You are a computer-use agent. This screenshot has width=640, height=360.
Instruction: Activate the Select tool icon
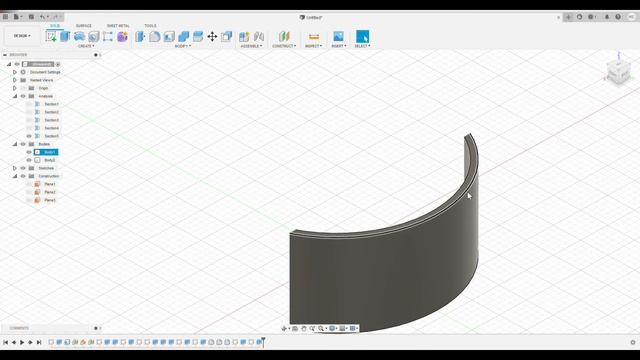pyautogui.click(x=362, y=36)
